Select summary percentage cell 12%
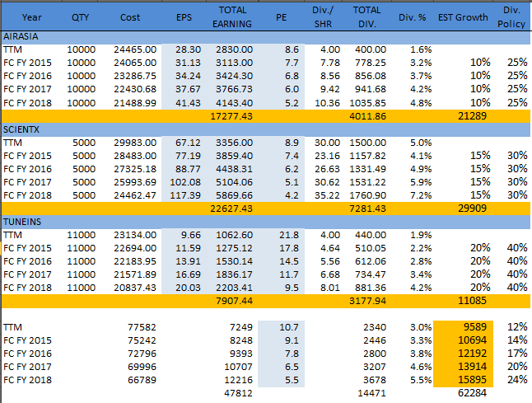This screenshot has height=403, width=532. pos(517,327)
